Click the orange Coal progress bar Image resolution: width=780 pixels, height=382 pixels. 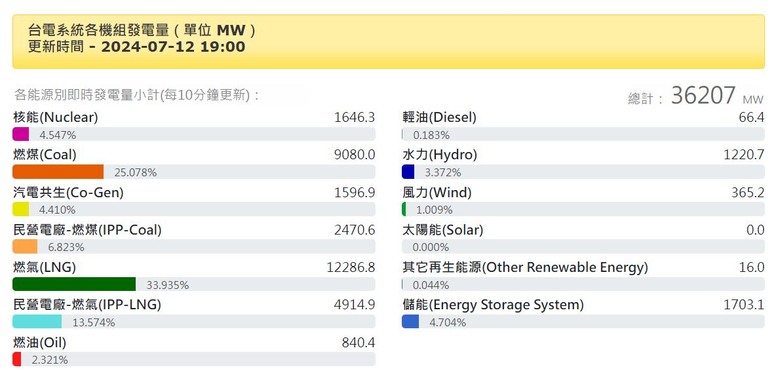(58, 172)
